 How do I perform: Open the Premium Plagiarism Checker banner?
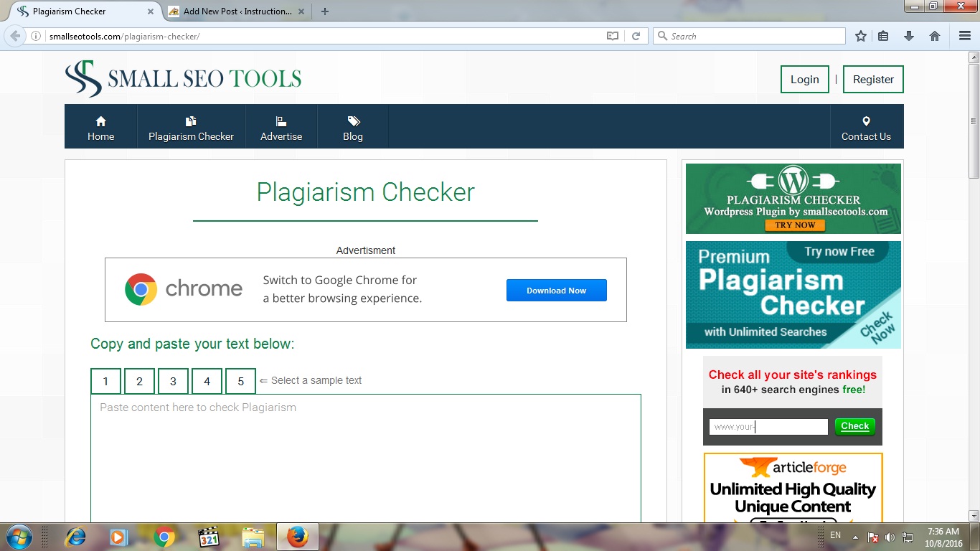pos(793,295)
